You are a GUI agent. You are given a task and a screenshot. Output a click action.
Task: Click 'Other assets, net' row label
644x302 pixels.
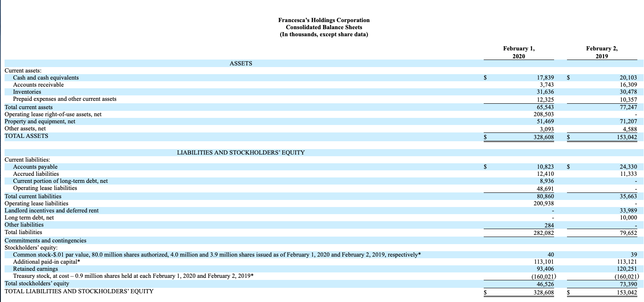coord(25,128)
